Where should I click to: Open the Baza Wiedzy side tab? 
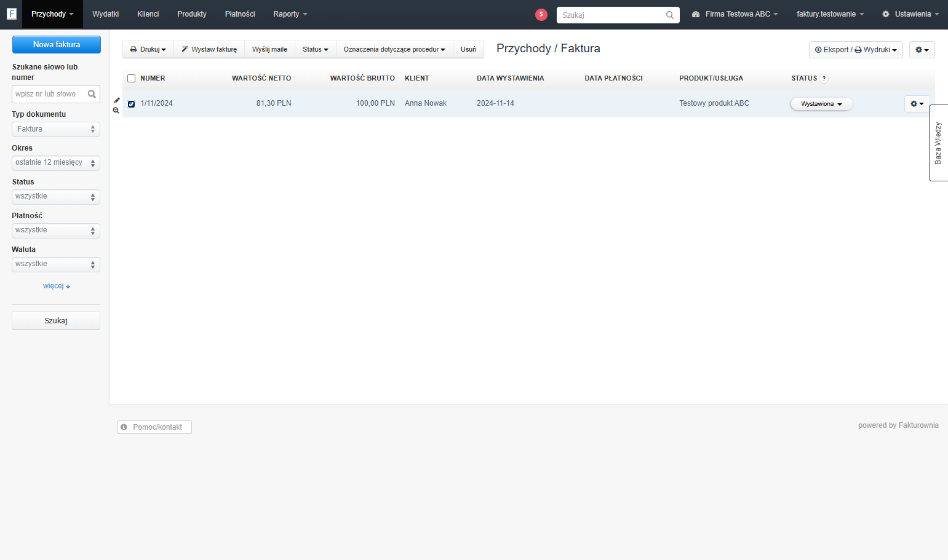[x=938, y=143]
